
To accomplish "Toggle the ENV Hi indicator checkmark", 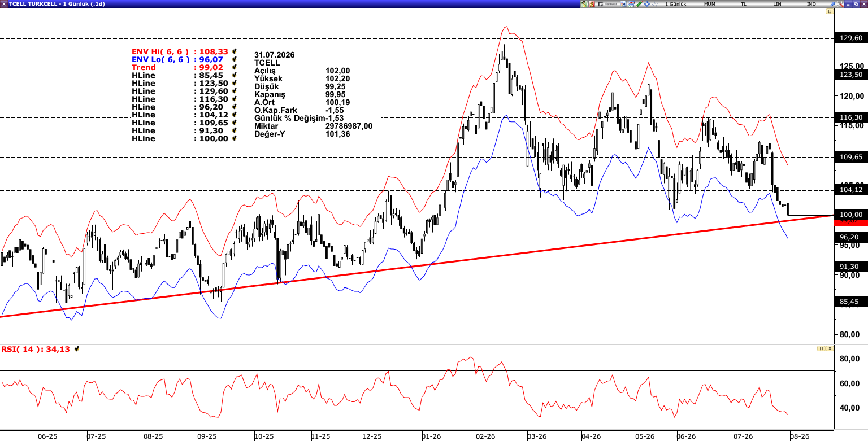I will (234, 51).
